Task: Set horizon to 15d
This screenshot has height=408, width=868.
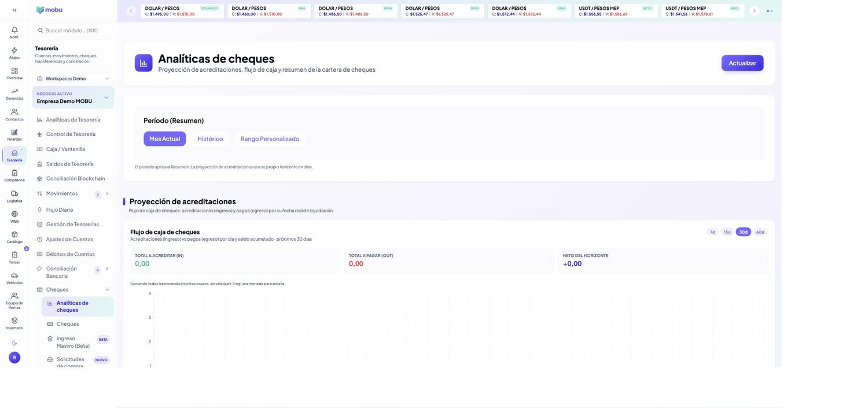Action: point(727,232)
